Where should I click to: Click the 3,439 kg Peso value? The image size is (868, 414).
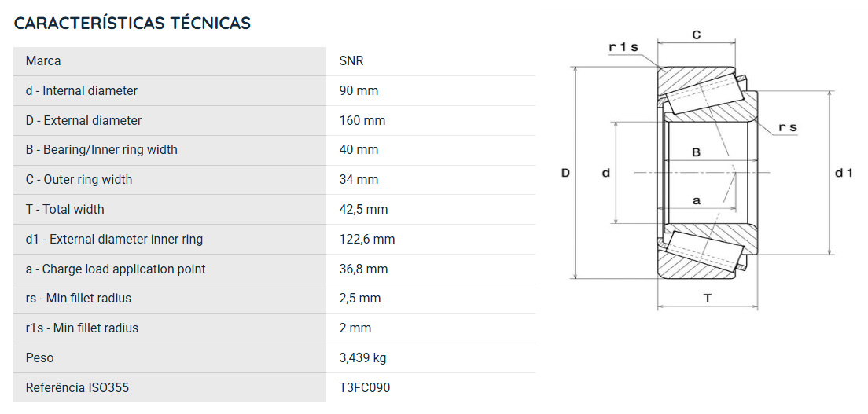[x=362, y=357]
